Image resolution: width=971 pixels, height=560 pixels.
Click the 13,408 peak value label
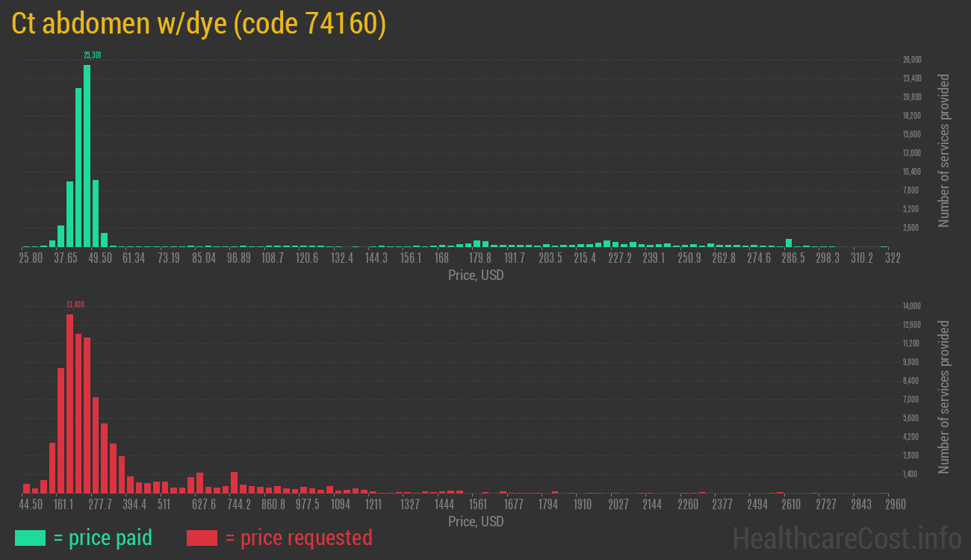[75, 304]
